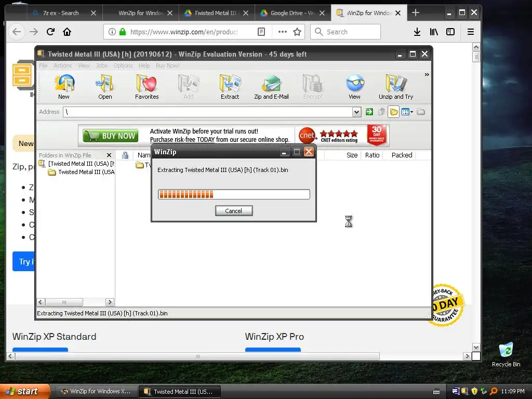Cancel the extraction in WinZip dialog
The height and width of the screenshot is (399, 532).
pos(234,211)
